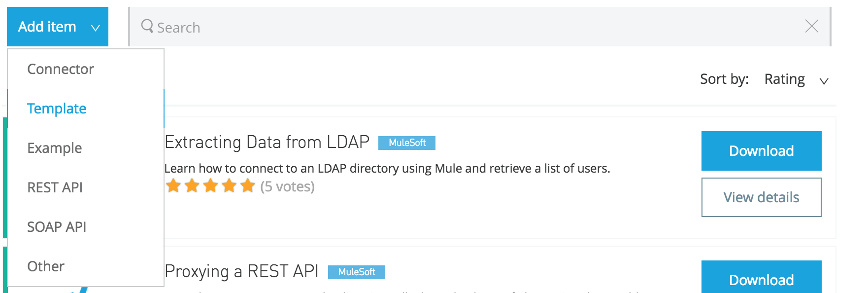Click the third rating star

tap(210, 186)
